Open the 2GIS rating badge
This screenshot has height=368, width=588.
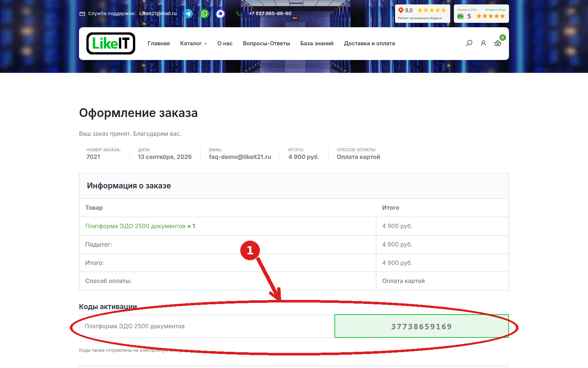pos(481,14)
